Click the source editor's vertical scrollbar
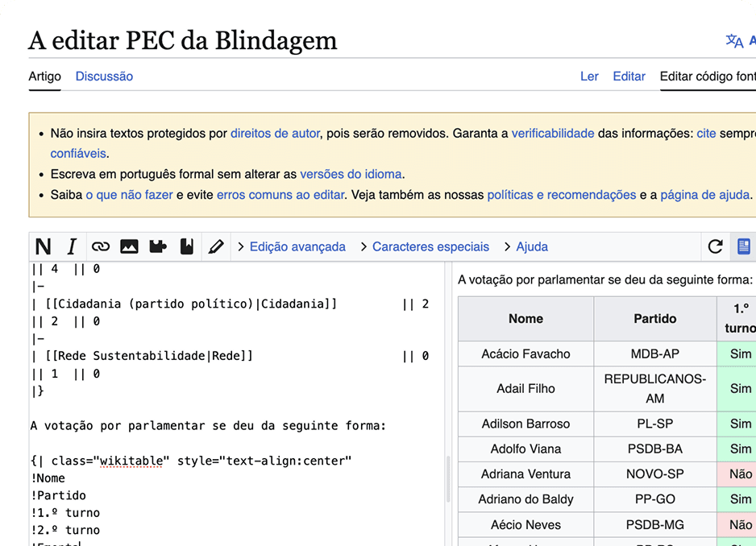Screen dimensions: 756x546 click(448, 479)
